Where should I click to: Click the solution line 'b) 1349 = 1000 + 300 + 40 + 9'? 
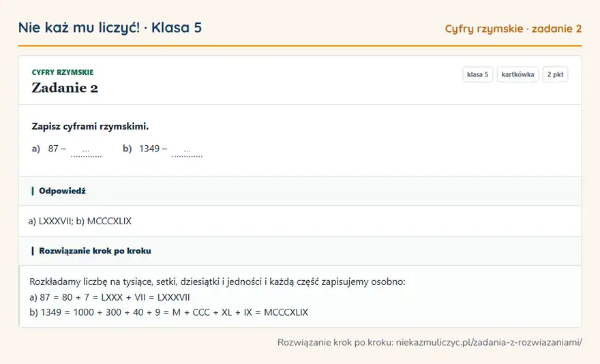coord(169,312)
